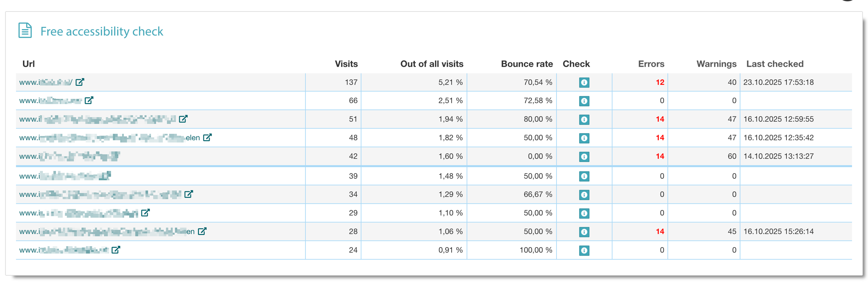
Task: Click external link icon in 34 visits row
Action: [189, 194]
